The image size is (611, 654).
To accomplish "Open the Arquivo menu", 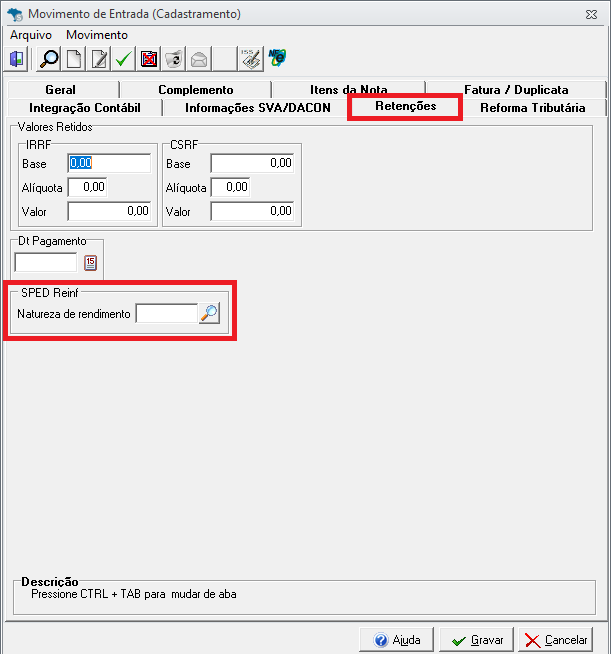I will [31, 35].
